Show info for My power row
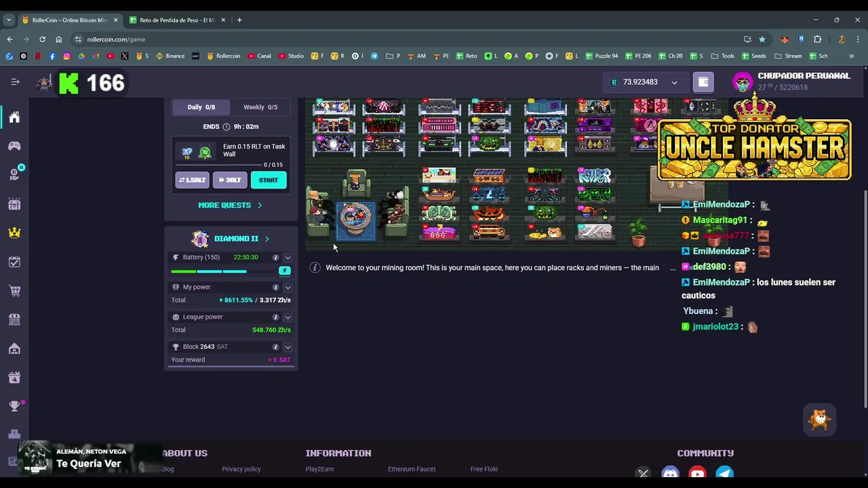Image resolution: width=868 pixels, height=488 pixels. click(x=275, y=287)
